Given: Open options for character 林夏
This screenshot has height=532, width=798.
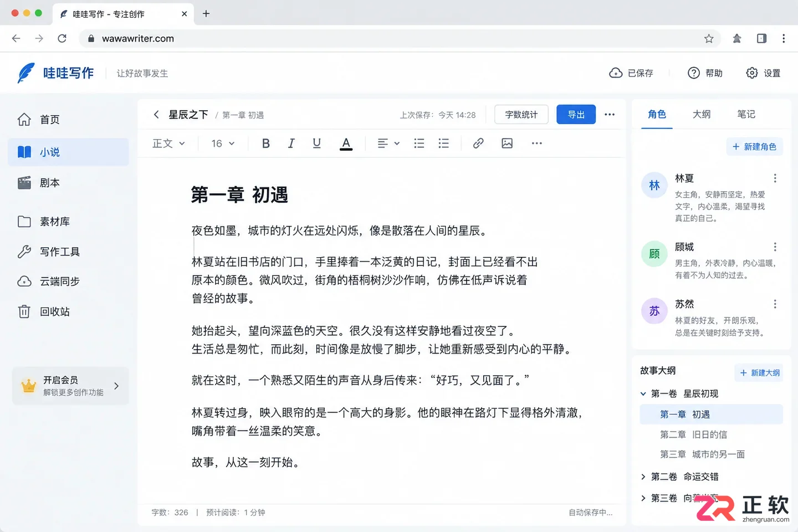Looking at the screenshot, I should click(775, 178).
